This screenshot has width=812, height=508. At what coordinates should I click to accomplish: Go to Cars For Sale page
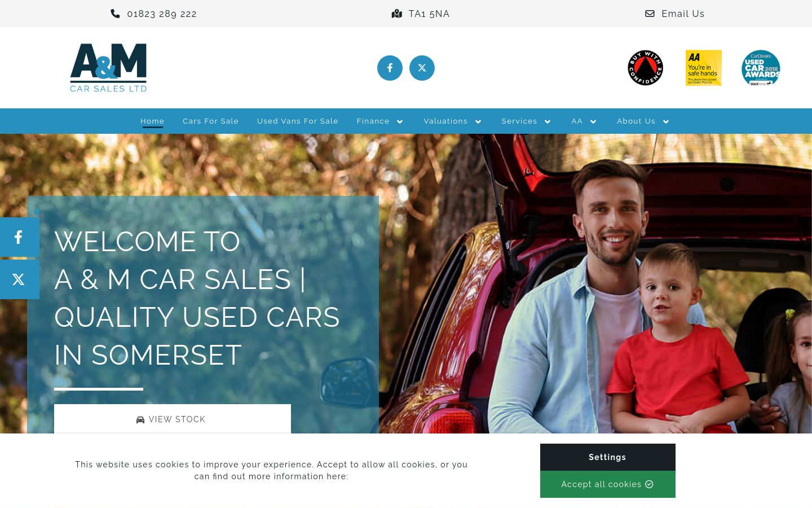point(210,121)
